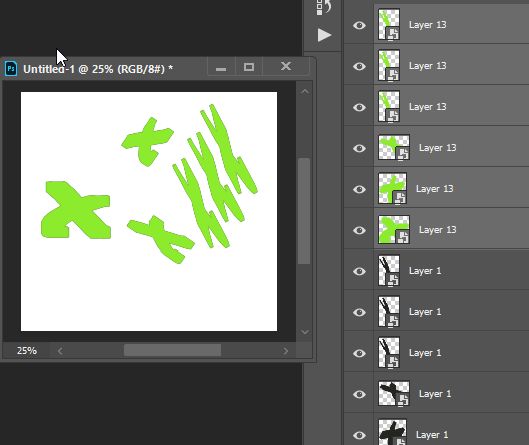Click the second "Layer 1" name from top
This screenshot has height=445, width=529.
coord(425,312)
